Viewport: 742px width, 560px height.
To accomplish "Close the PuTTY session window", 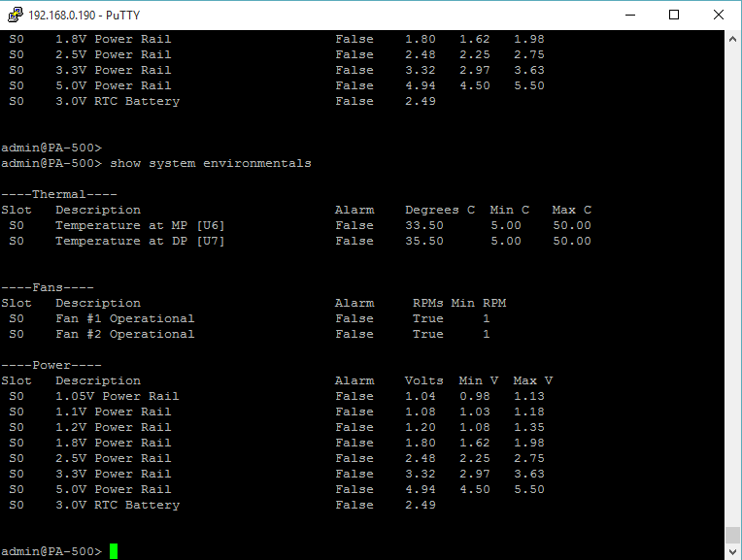I will point(719,15).
